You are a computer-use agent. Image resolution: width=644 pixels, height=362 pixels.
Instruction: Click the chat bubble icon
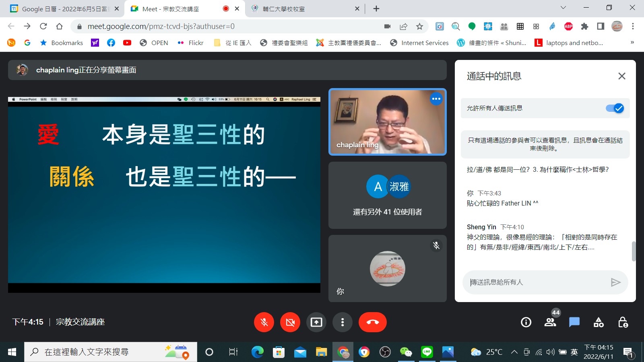[x=574, y=322]
